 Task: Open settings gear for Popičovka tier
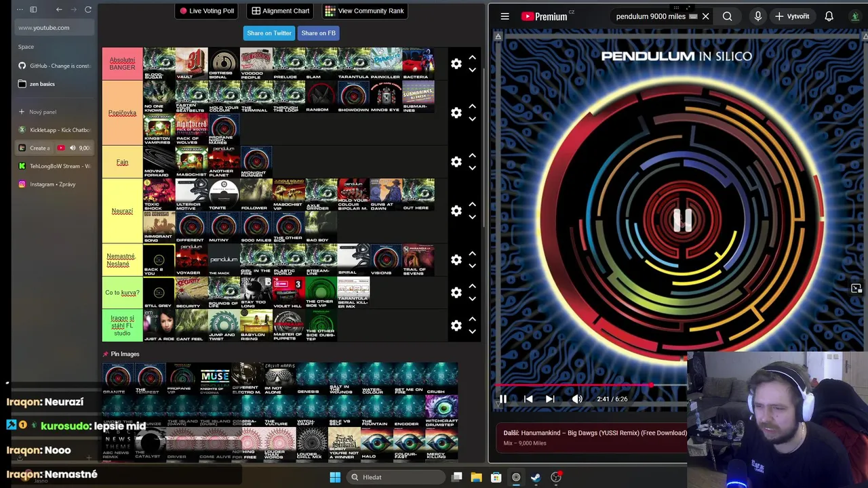[456, 113]
